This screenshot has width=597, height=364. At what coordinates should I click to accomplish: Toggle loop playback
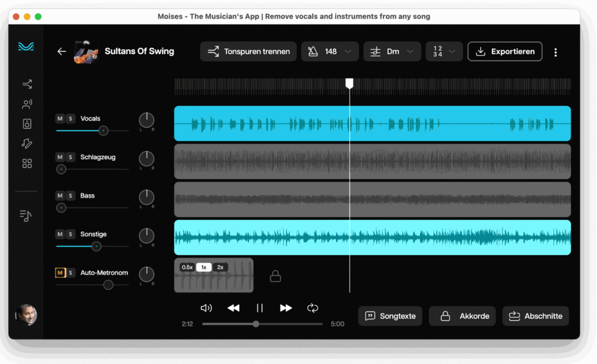pos(312,308)
